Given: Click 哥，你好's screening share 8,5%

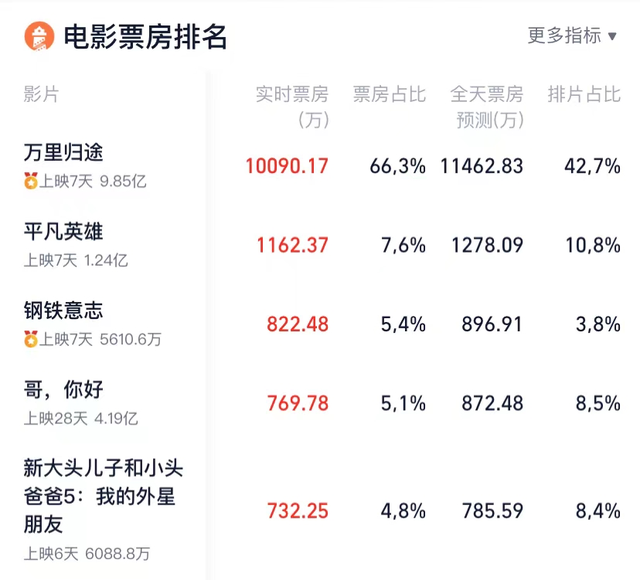Looking at the screenshot, I should pos(600,403).
